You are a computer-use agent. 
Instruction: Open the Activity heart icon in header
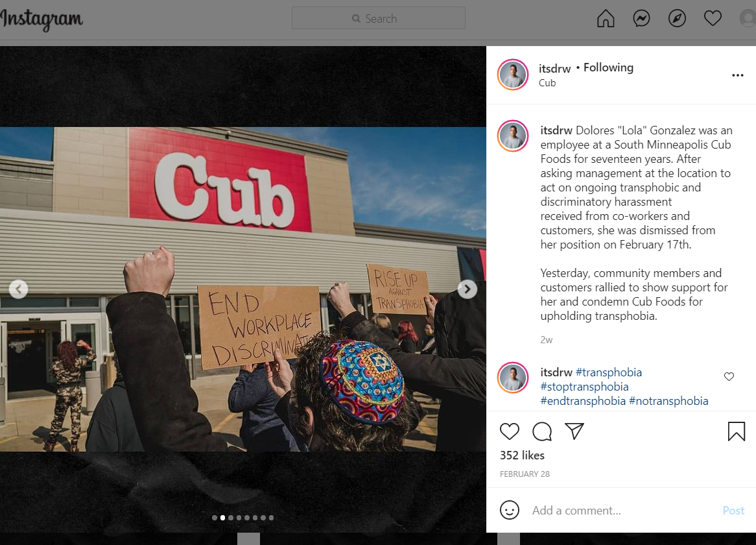tap(713, 18)
